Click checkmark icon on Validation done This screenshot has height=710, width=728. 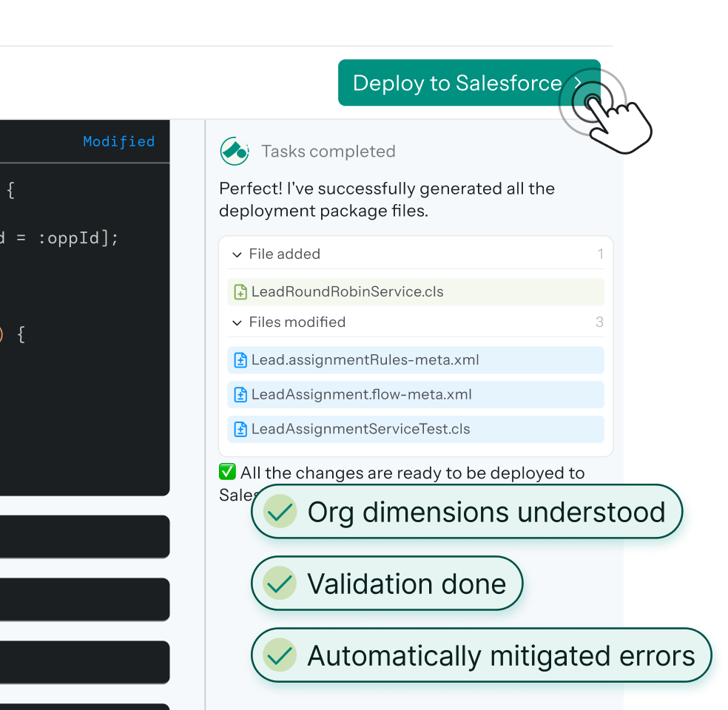280,584
